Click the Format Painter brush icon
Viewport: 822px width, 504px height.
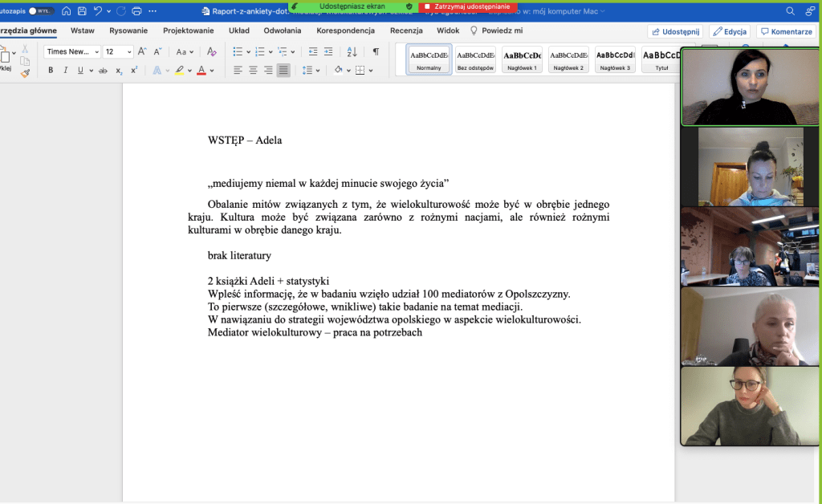[x=25, y=73]
